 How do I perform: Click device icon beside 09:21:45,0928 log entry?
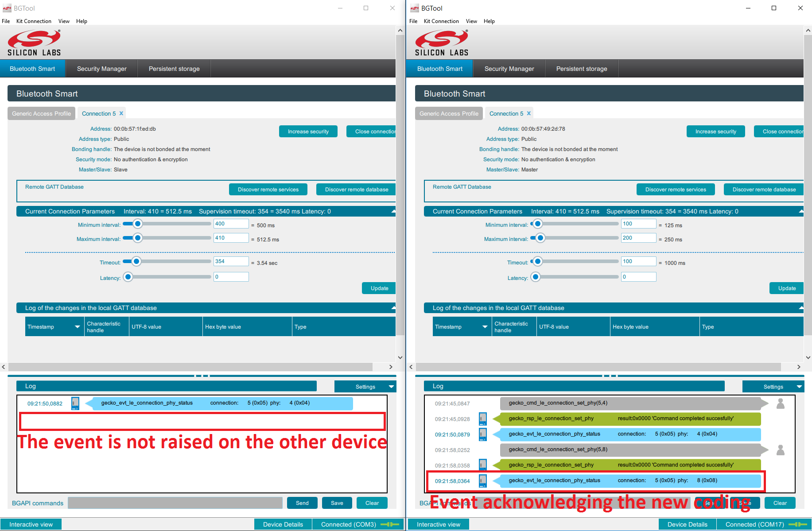click(483, 419)
